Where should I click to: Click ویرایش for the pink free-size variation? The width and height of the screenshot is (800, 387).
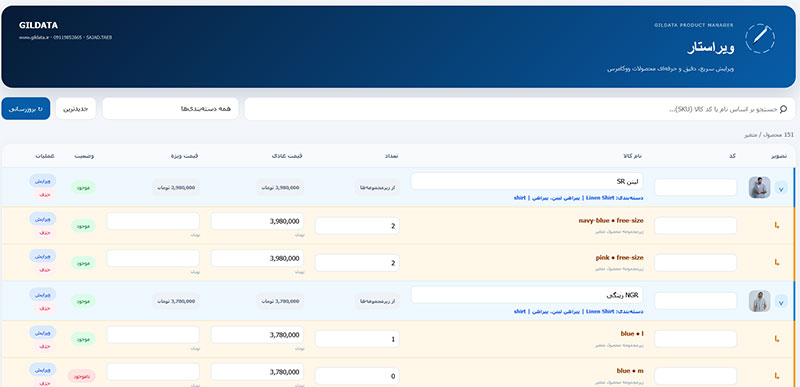tap(43, 256)
